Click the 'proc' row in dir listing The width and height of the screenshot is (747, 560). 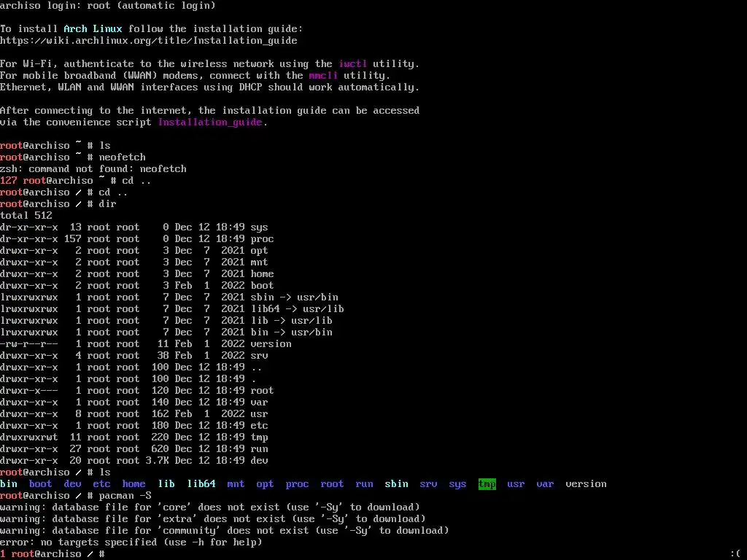(137, 238)
